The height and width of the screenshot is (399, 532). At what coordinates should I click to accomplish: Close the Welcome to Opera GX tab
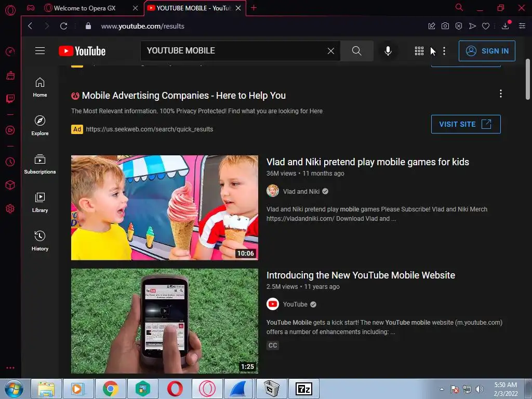coord(136,8)
